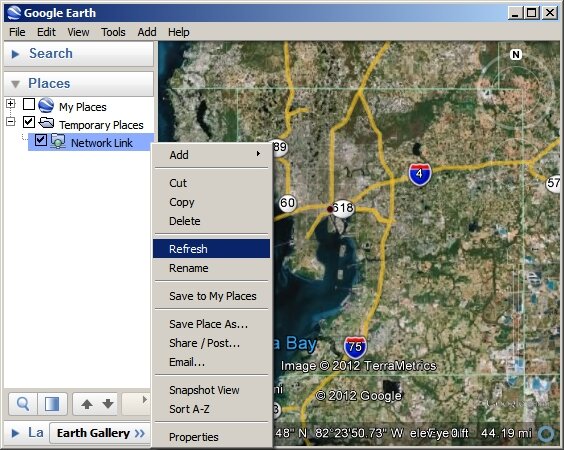Click the navigation compass ring
Image resolution: width=564 pixels, height=450 pixels.
pos(516,92)
